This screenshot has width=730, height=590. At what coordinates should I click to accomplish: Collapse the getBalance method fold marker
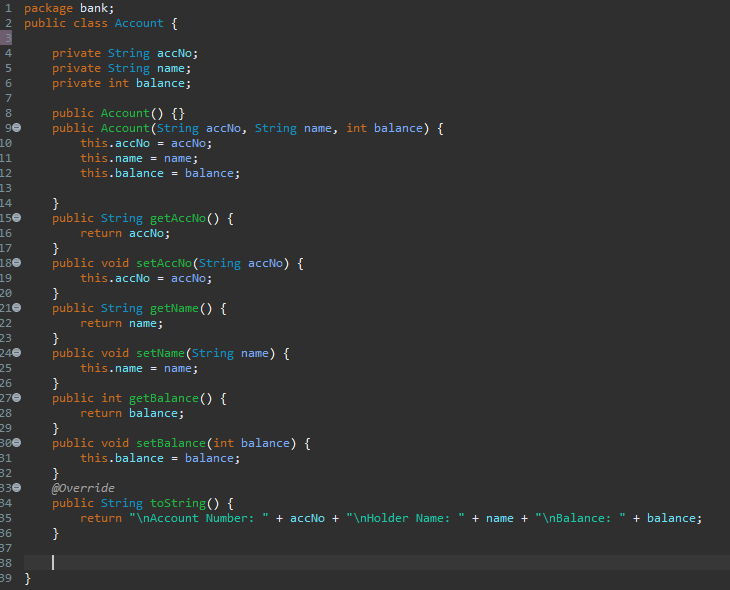[x=17, y=398]
